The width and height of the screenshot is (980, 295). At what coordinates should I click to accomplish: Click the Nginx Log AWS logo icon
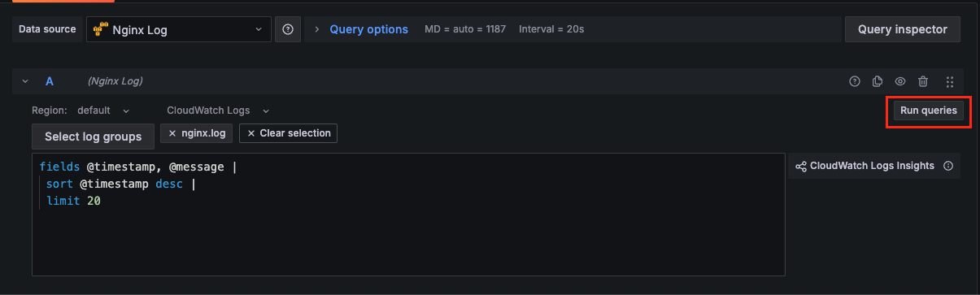[100, 29]
